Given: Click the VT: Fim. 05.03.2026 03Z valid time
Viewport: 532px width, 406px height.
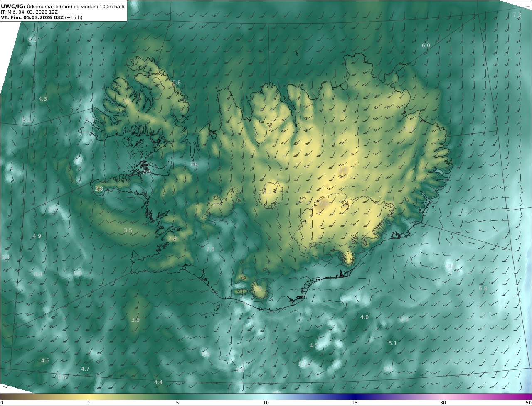Looking at the screenshot, I should (32, 17).
